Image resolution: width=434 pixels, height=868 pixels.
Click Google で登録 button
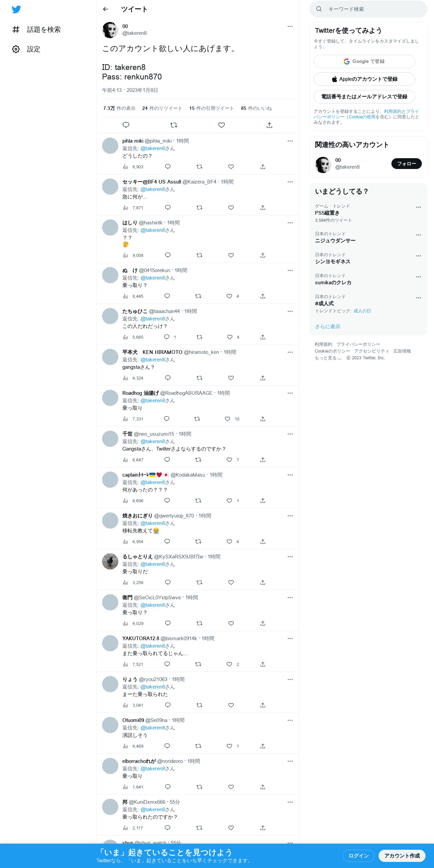tap(364, 62)
